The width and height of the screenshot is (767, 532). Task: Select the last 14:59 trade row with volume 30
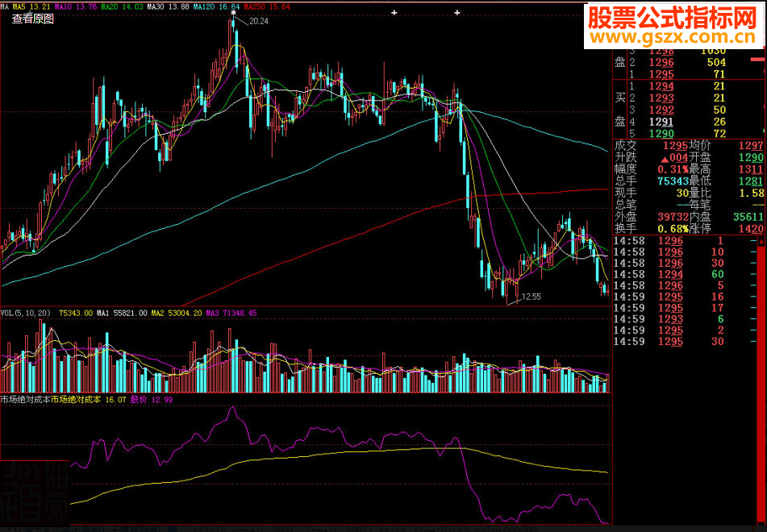(688, 341)
